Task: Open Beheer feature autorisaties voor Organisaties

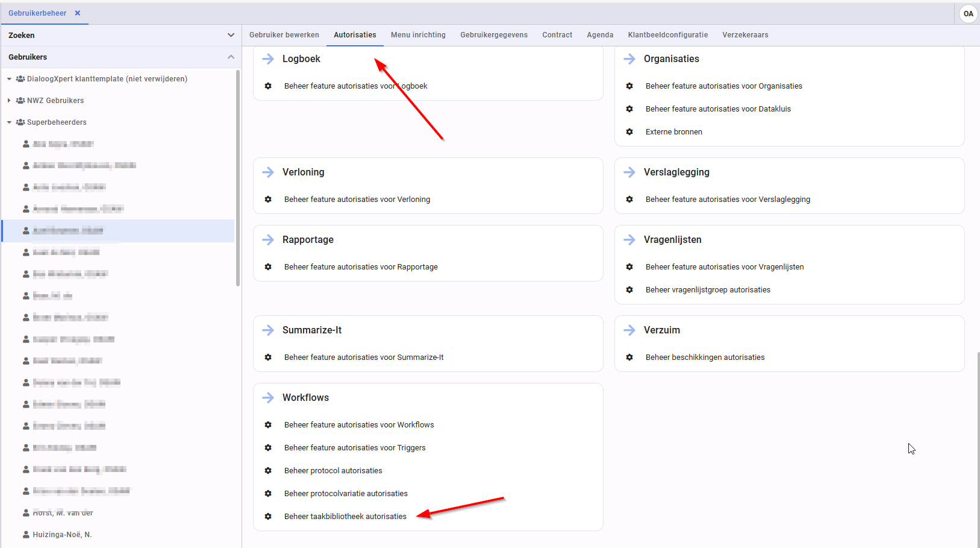Action: pyautogui.click(x=724, y=86)
